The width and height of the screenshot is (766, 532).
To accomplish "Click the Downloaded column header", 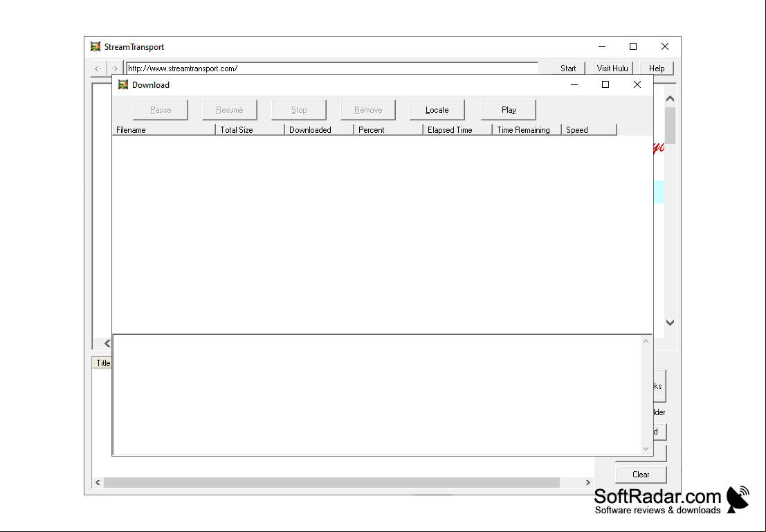I will pyautogui.click(x=320, y=130).
